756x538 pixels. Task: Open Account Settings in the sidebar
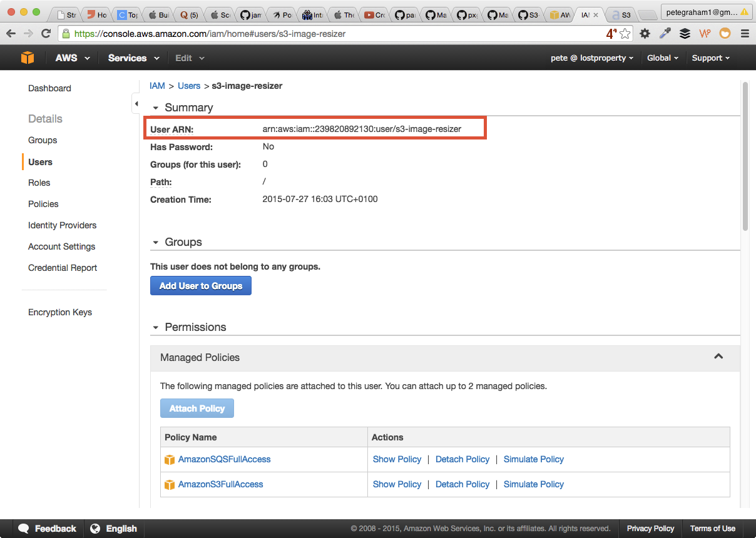pos(61,246)
